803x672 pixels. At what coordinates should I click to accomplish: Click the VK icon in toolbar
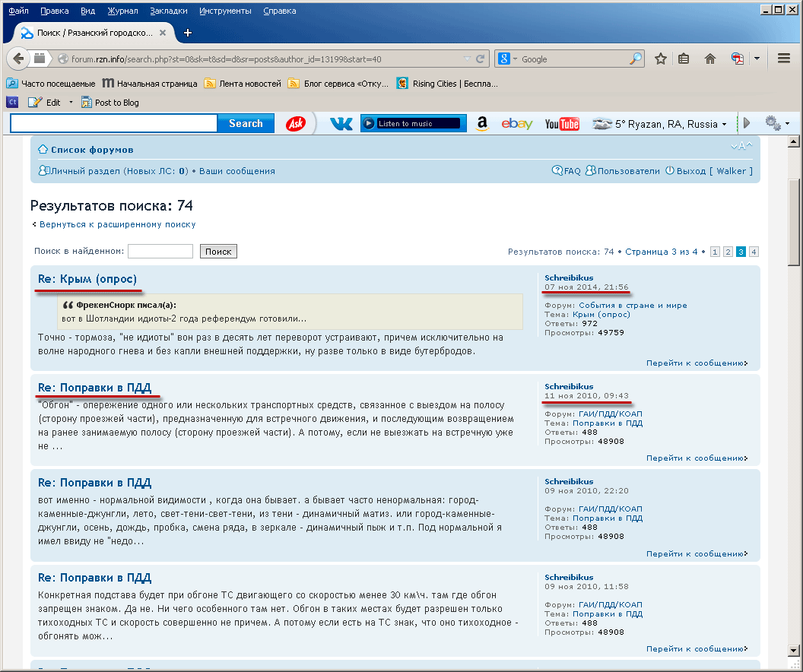[x=341, y=124]
